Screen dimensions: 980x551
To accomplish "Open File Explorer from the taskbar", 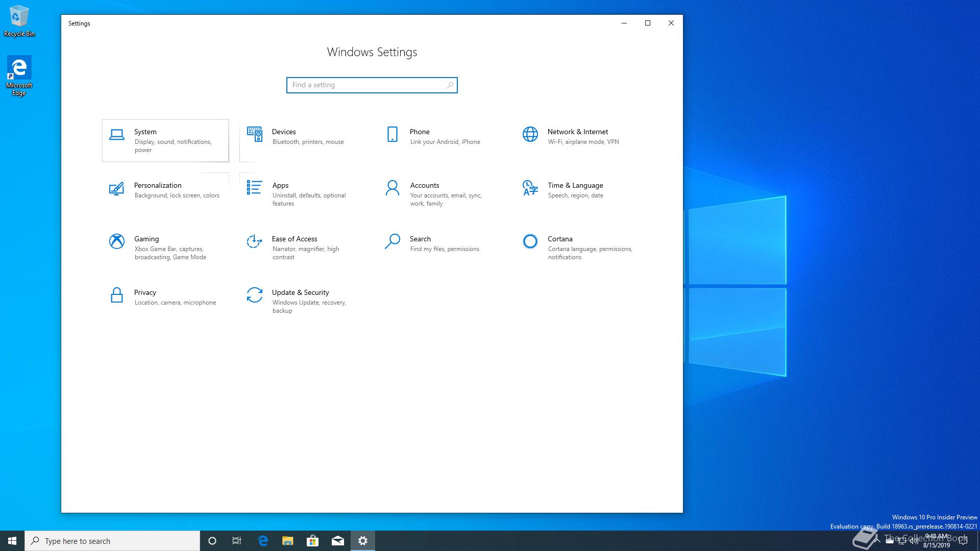I will point(288,541).
